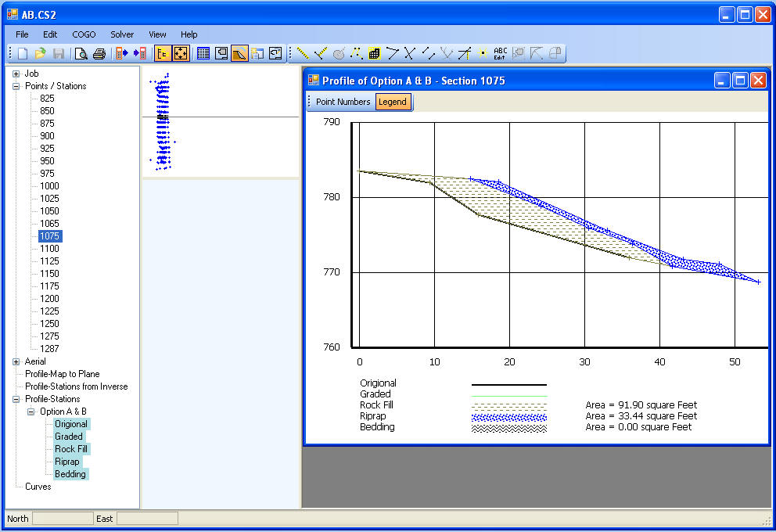Image resolution: width=776 pixels, height=532 pixels.
Task: Select the yellow grid calculator tool
Action: (x=375, y=53)
